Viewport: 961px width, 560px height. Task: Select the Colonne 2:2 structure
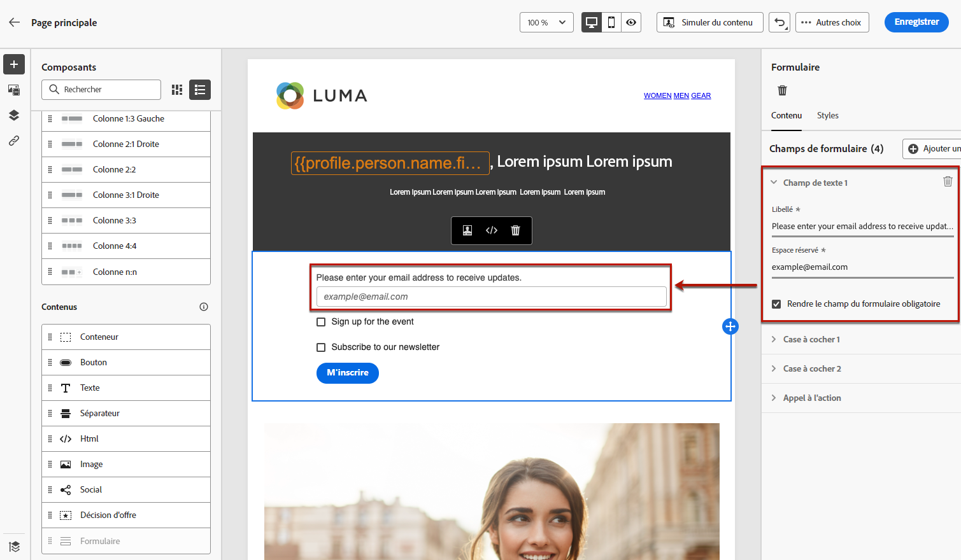click(126, 170)
